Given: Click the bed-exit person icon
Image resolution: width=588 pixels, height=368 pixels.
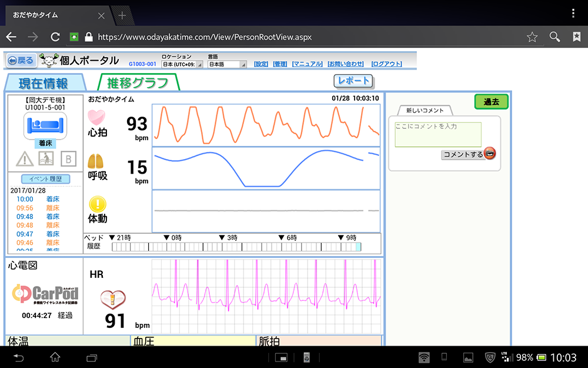Looking at the screenshot, I should click(x=46, y=158).
